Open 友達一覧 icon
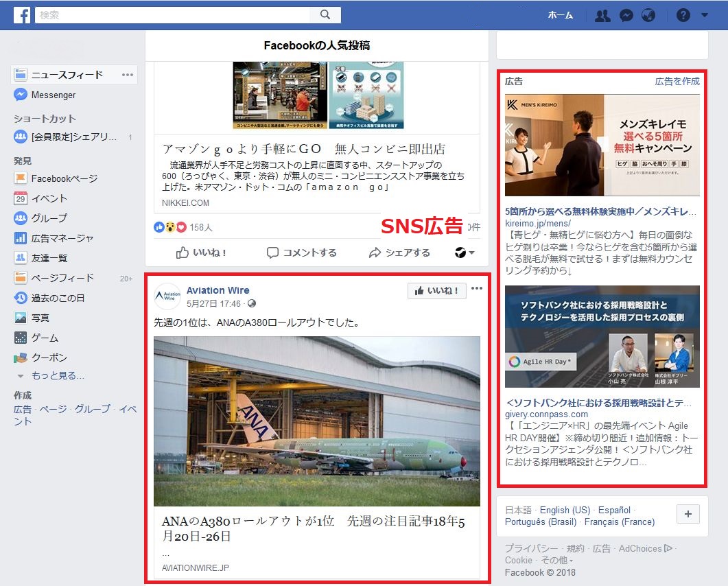Viewport: 728px width, 586px height. (21, 258)
